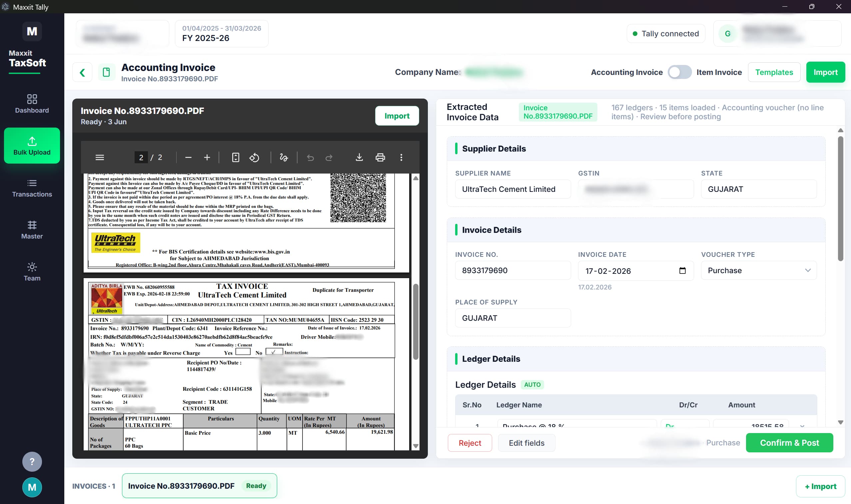Image resolution: width=851 pixels, height=504 pixels.
Task: Click the Edit fields button
Action: pos(526,443)
